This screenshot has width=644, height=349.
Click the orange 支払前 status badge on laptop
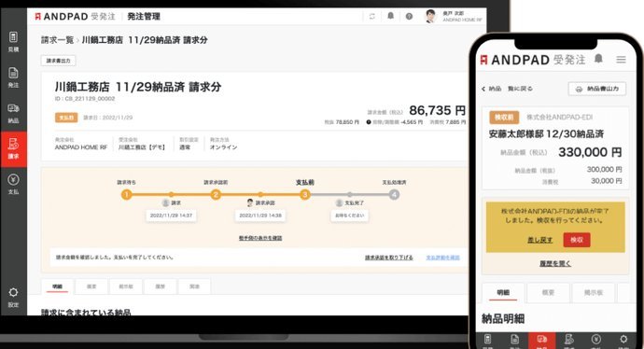pos(66,118)
